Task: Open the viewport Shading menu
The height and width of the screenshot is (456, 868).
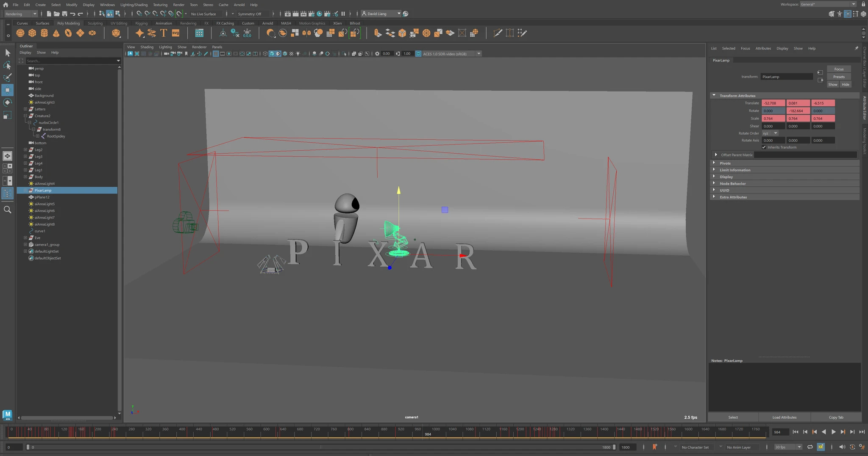Action: [x=147, y=47]
